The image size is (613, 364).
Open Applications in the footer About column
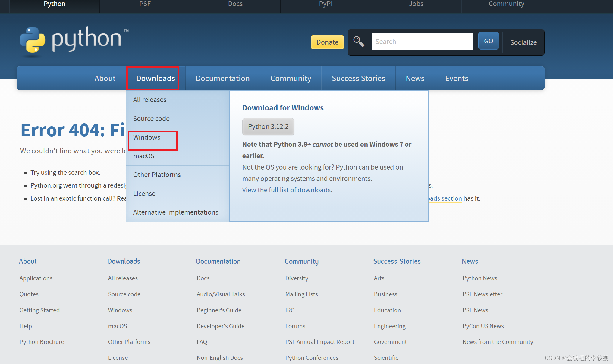[36, 278]
